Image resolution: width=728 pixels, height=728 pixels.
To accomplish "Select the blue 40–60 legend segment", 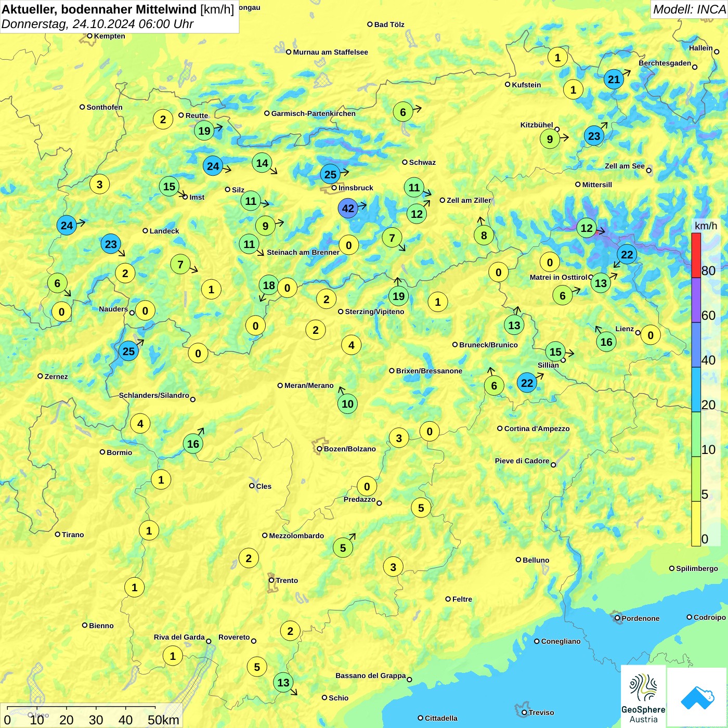I will click(696, 345).
